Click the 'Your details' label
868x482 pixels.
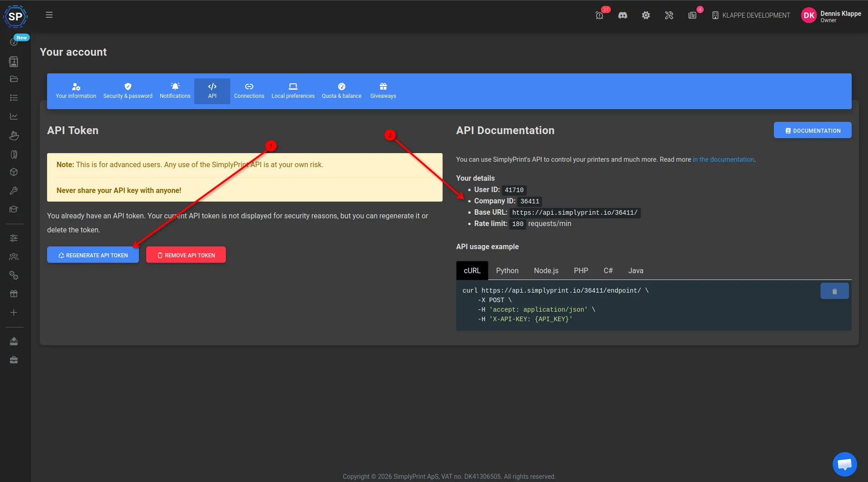pyautogui.click(x=475, y=178)
